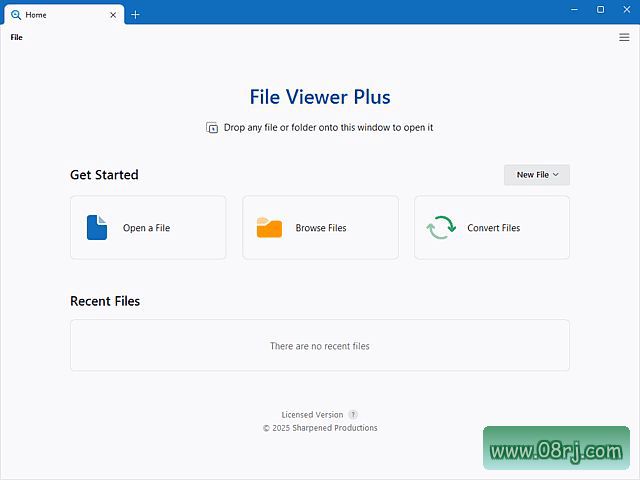Click the Browse Files label
Image resolution: width=640 pixels, height=480 pixels.
pos(321,228)
